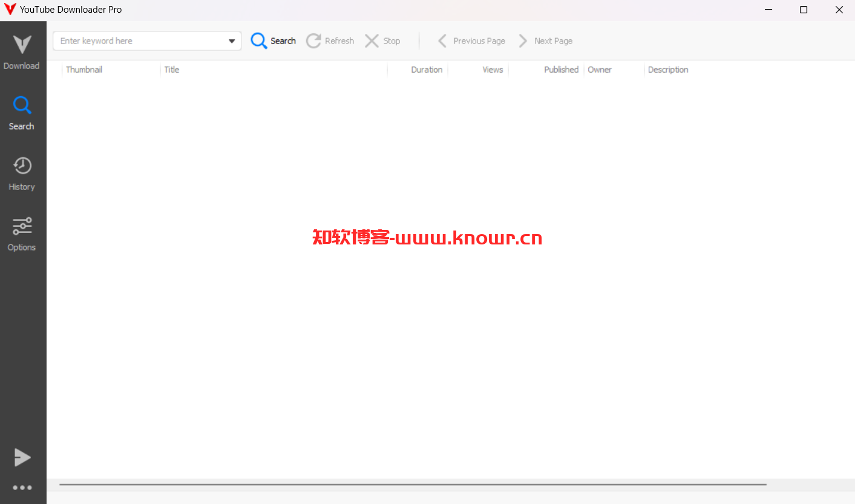Sort results by Duration column
Screen dimensions: 855x504
pyautogui.click(x=418, y=70)
